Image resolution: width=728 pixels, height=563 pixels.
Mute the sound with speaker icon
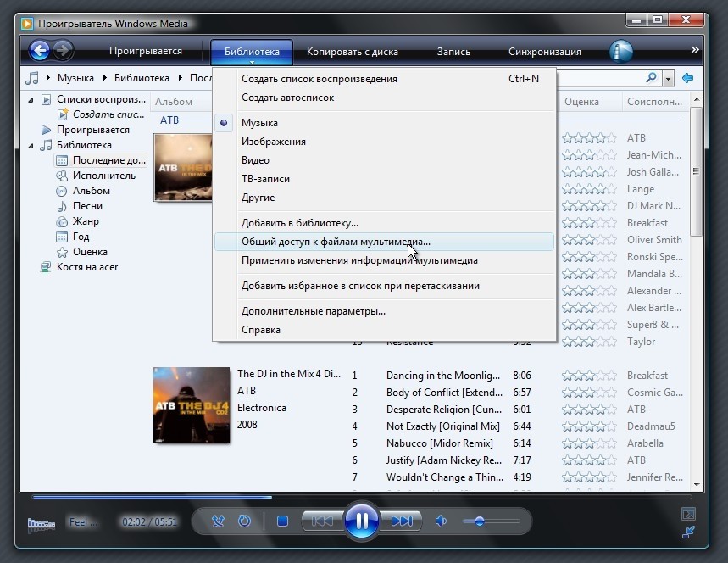pyautogui.click(x=441, y=521)
